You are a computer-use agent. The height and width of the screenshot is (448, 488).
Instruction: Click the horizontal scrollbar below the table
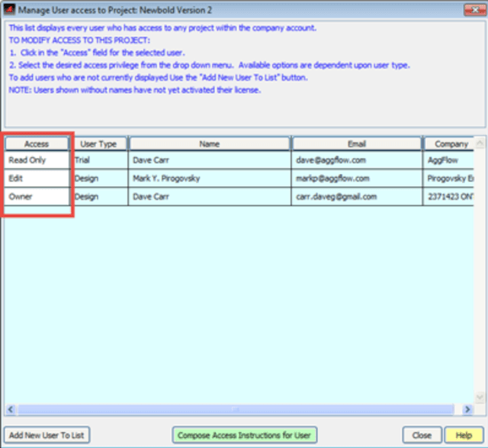click(x=236, y=410)
